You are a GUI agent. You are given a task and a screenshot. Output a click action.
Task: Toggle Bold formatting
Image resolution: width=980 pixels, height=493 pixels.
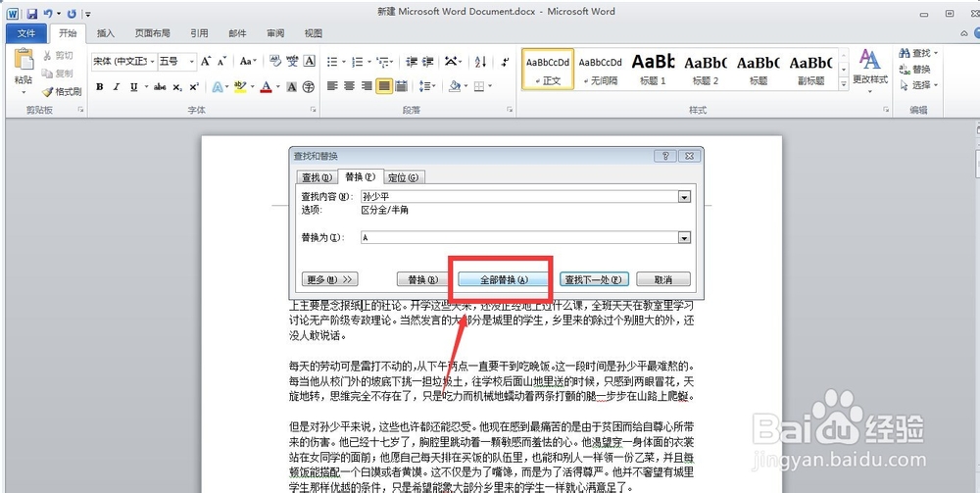coord(99,87)
